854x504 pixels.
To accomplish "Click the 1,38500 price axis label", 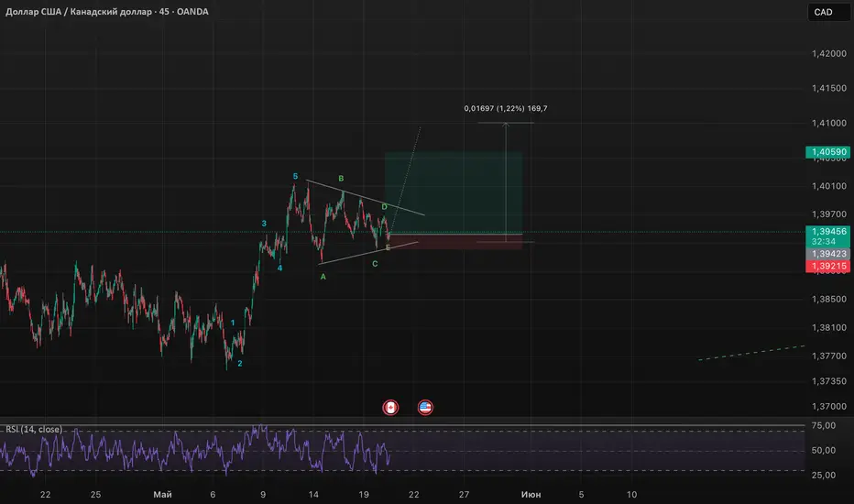I will tap(829, 299).
